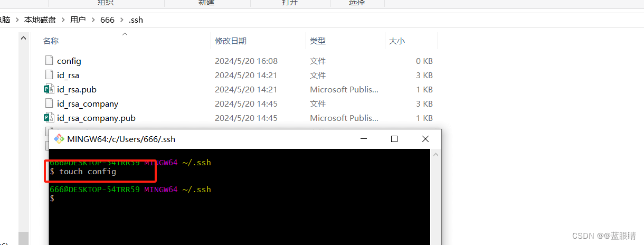Maximize the MINGW64 terminal window

(394, 139)
